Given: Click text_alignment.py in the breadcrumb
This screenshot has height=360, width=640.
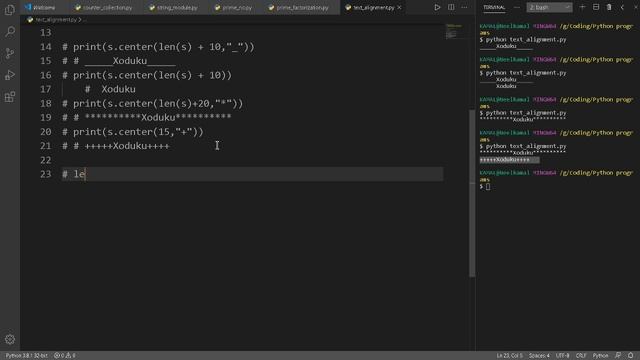Looking at the screenshot, I should (56, 20).
